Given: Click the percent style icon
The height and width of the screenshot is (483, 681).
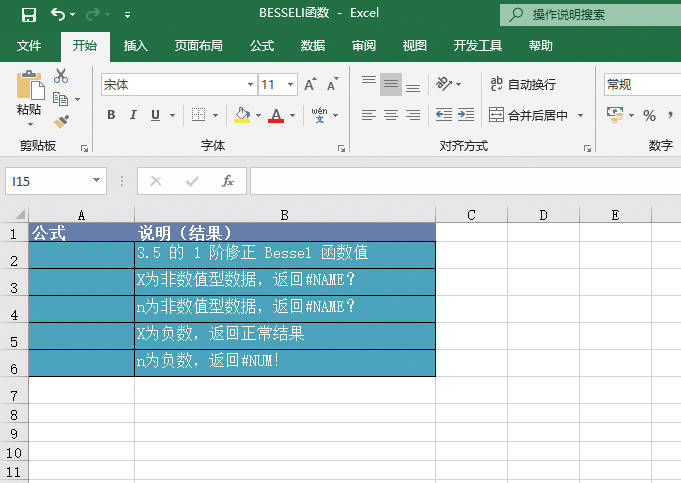Looking at the screenshot, I should coord(649,115).
